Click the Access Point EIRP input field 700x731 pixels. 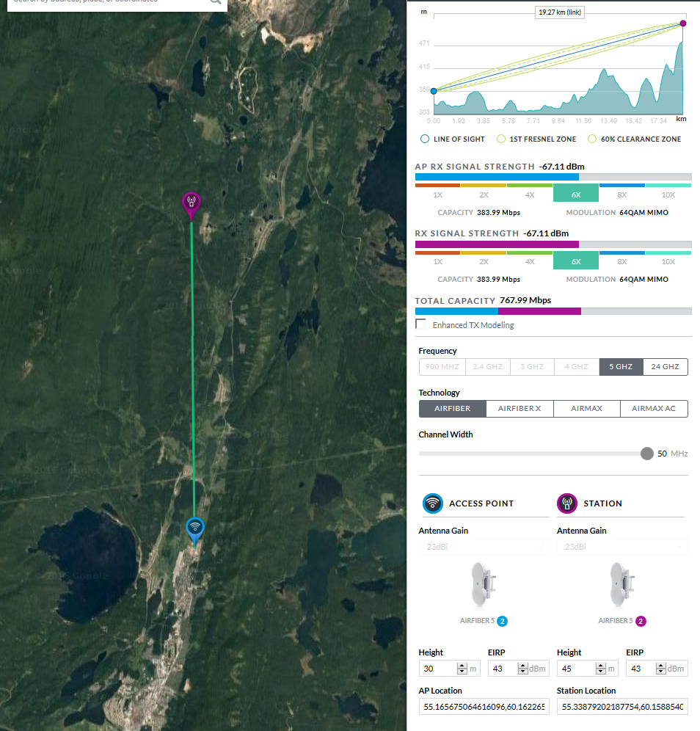click(x=519, y=669)
